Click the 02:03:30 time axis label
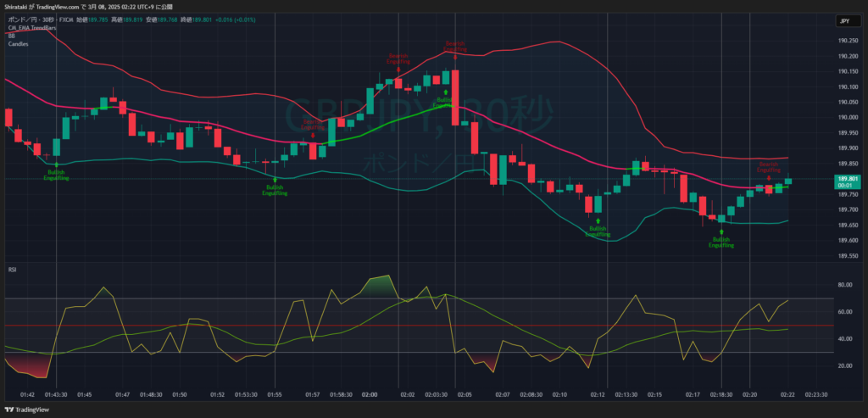The width and height of the screenshot is (868, 418). (x=437, y=395)
